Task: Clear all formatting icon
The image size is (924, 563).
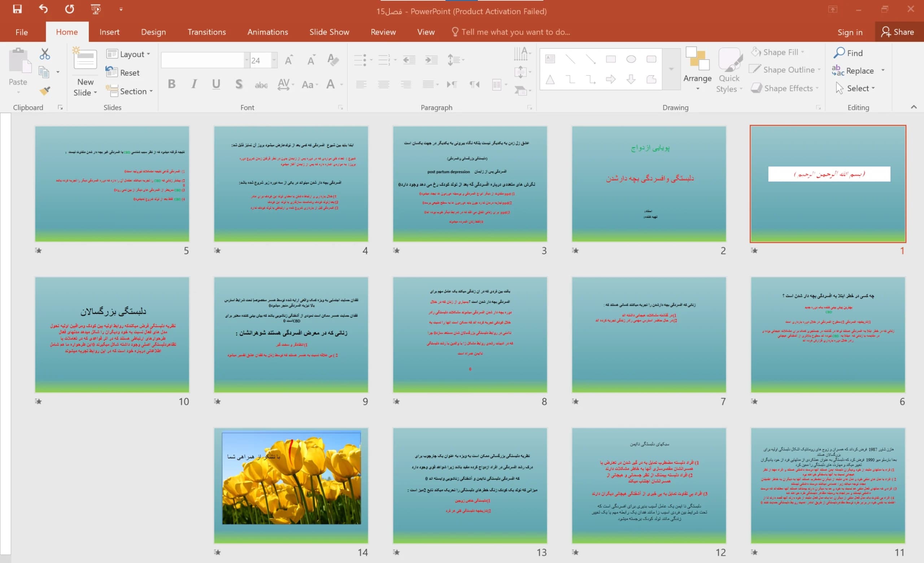Action: click(x=333, y=60)
